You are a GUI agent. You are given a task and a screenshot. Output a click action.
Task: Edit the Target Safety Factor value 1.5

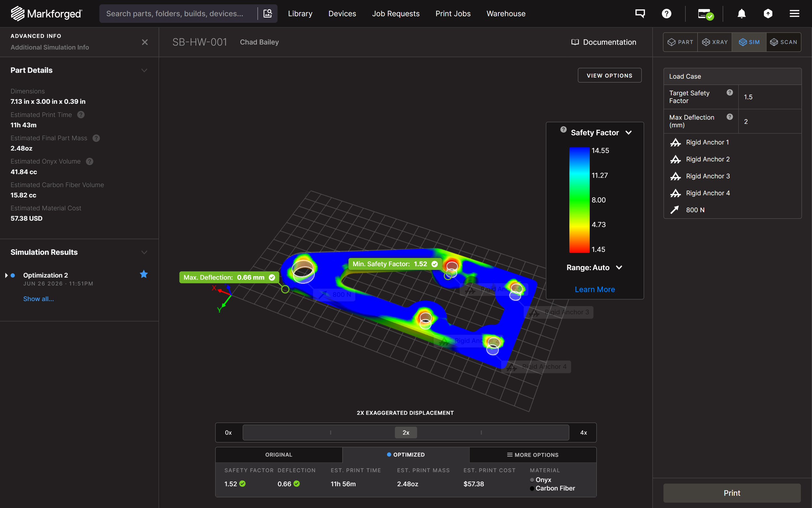770,97
